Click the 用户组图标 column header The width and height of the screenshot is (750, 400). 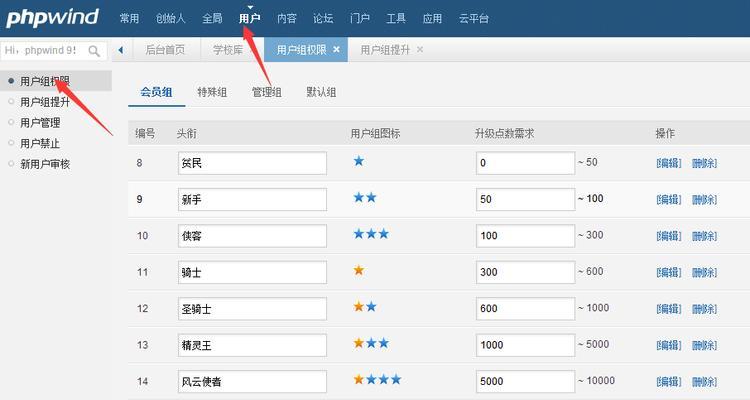pos(375,133)
